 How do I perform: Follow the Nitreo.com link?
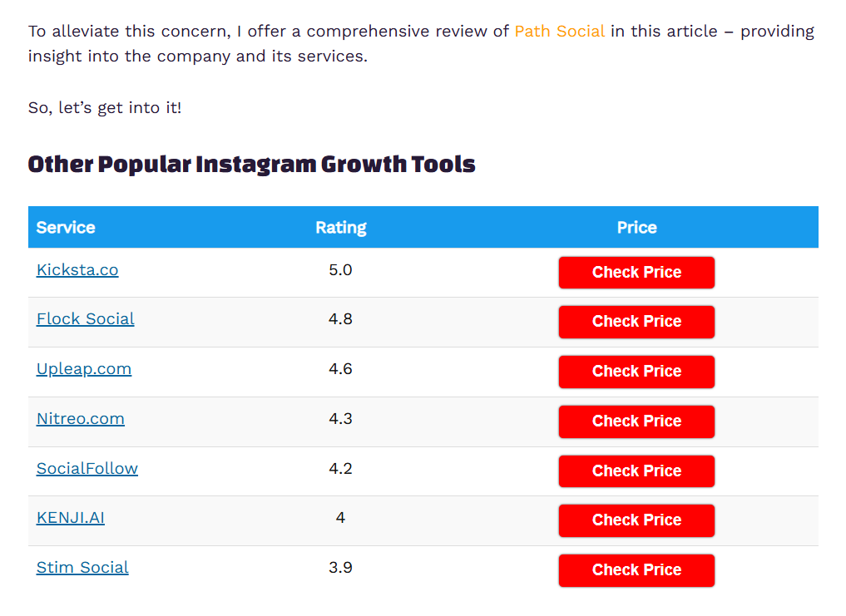80,419
